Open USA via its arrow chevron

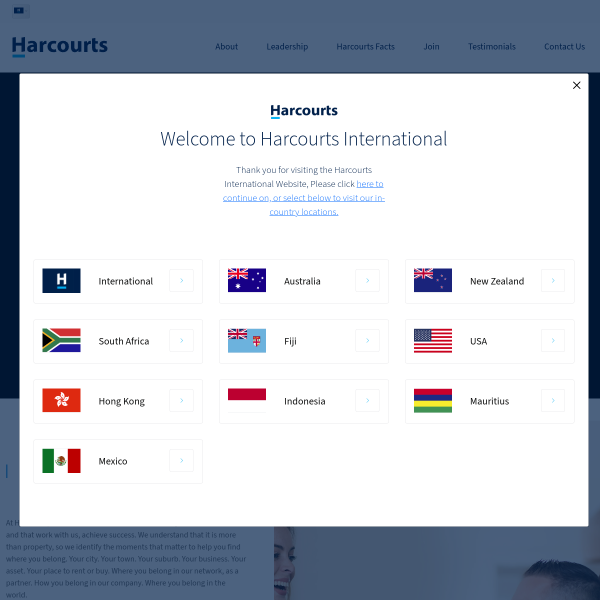pos(553,340)
